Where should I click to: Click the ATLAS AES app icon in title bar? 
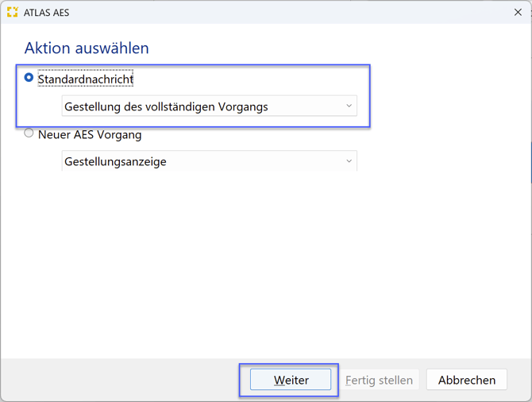coord(12,12)
